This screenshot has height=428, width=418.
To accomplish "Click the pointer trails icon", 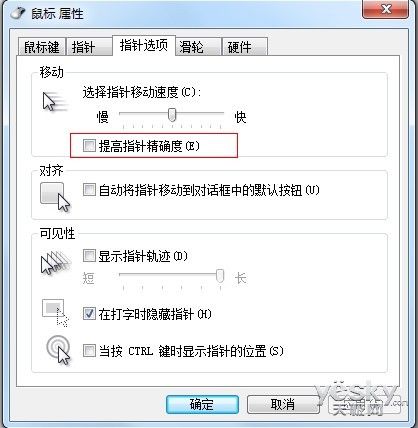I will tap(56, 263).
